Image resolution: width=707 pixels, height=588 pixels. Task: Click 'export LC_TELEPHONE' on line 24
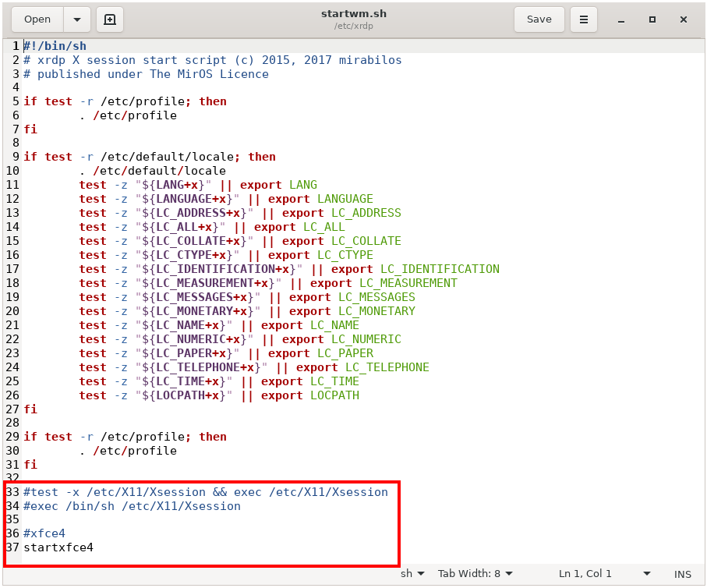pos(362,367)
